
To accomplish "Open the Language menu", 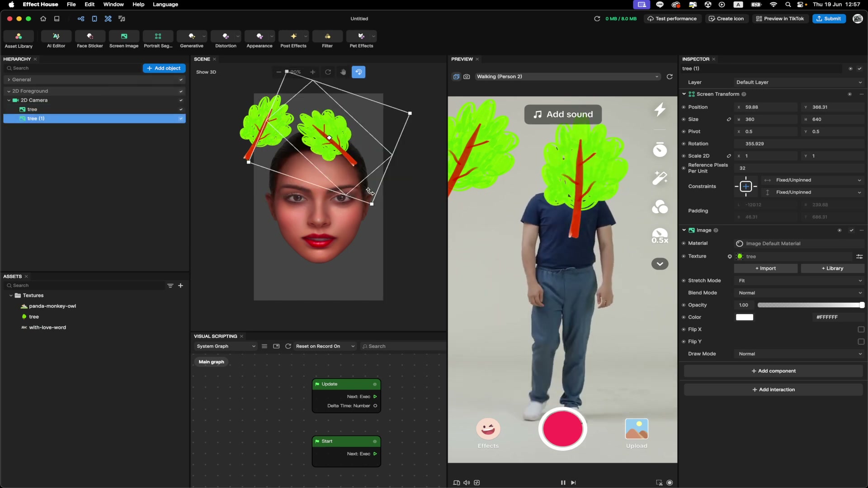I will 165,5.
